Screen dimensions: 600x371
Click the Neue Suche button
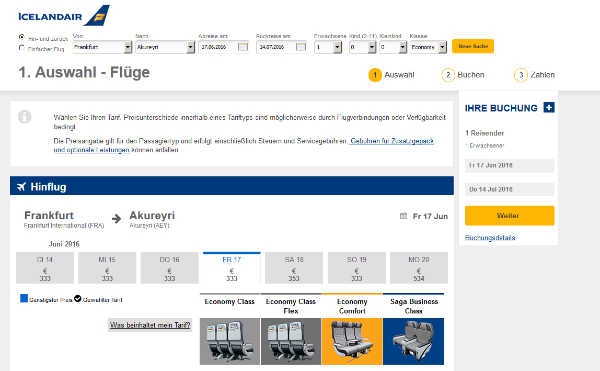[x=473, y=46]
